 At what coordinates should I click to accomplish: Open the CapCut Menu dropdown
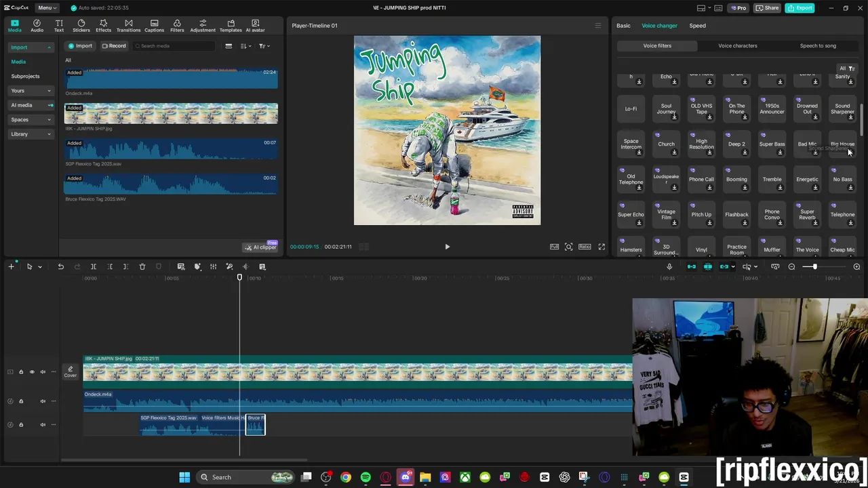point(46,7)
